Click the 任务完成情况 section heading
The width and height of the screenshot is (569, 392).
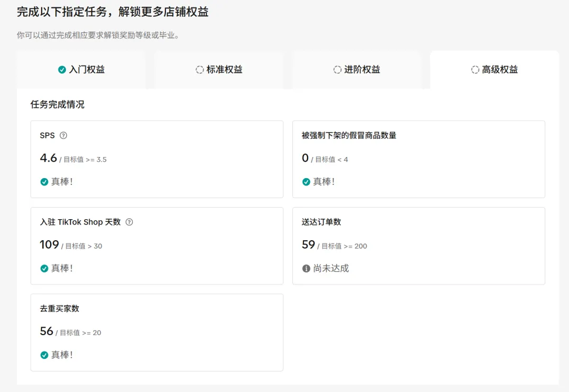(x=57, y=104)
